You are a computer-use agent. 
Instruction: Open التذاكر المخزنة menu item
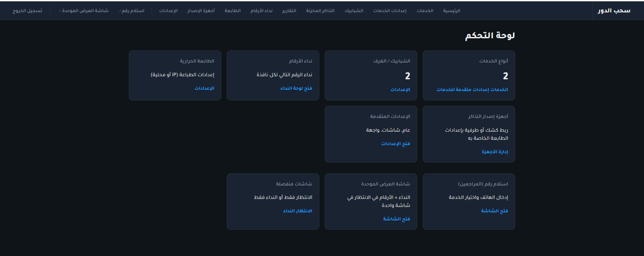pyautogui.click(x=320, y=11)
